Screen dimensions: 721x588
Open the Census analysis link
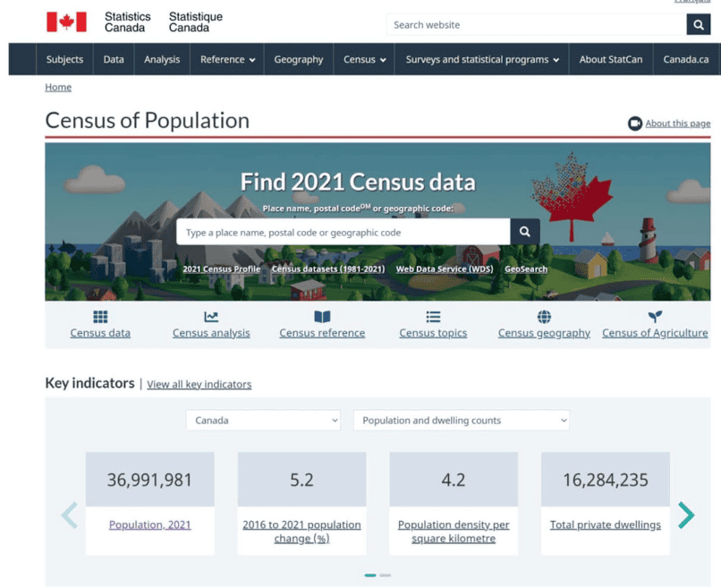point(211,333)
